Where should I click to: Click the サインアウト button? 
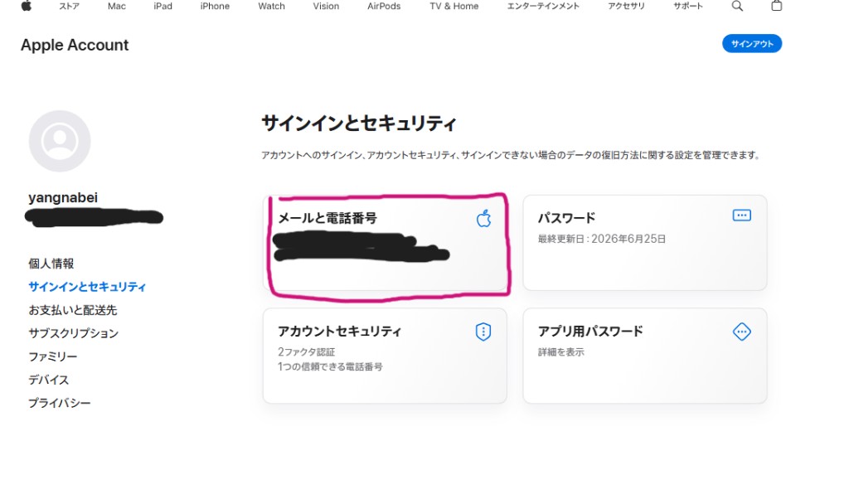tap(751, 44)
